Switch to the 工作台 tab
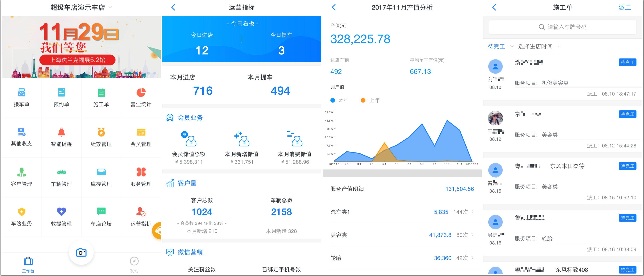Image resolution: width=644 pixels, height=276 pixels. (28, 265)
